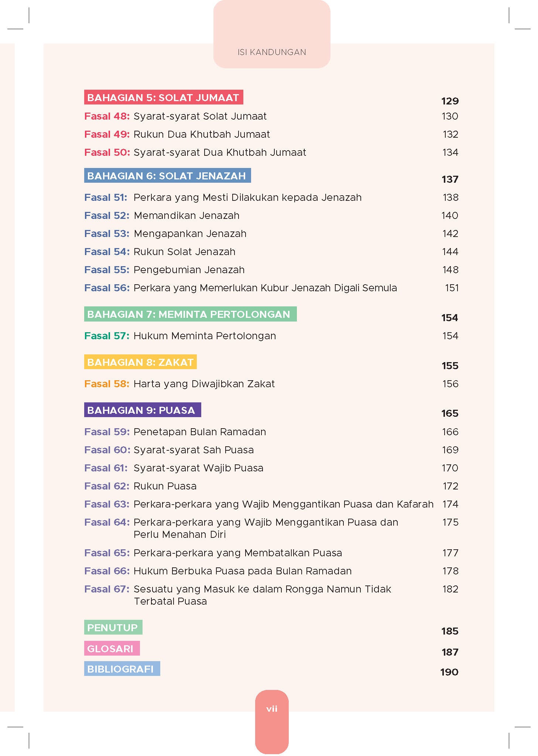Screen dimensions: 538x756
Task: Open Fasal 65 Perkara-perkara yang Membatalkan Puasa
Action: 213,553
